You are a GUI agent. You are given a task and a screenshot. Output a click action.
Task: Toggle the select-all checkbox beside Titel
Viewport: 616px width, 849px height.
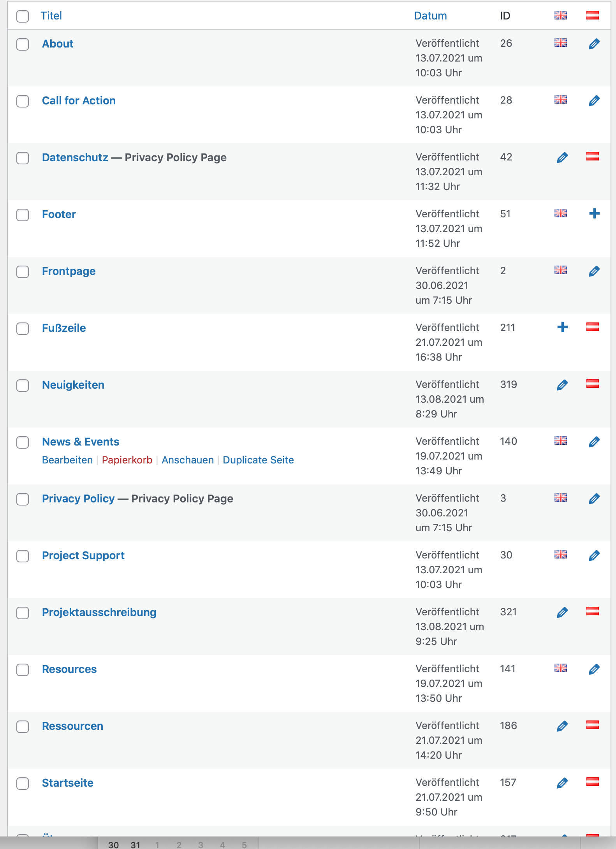click(23, 16)
